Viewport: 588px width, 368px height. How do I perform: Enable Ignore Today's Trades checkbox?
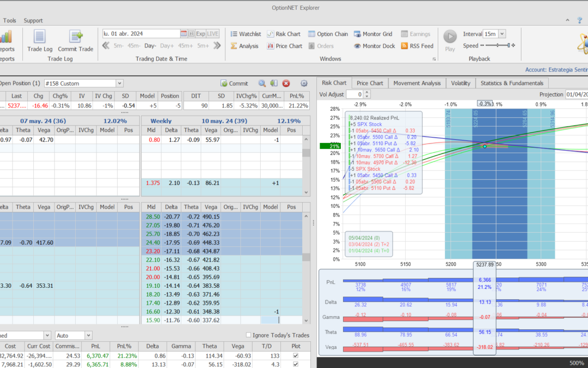coord(249,335)
